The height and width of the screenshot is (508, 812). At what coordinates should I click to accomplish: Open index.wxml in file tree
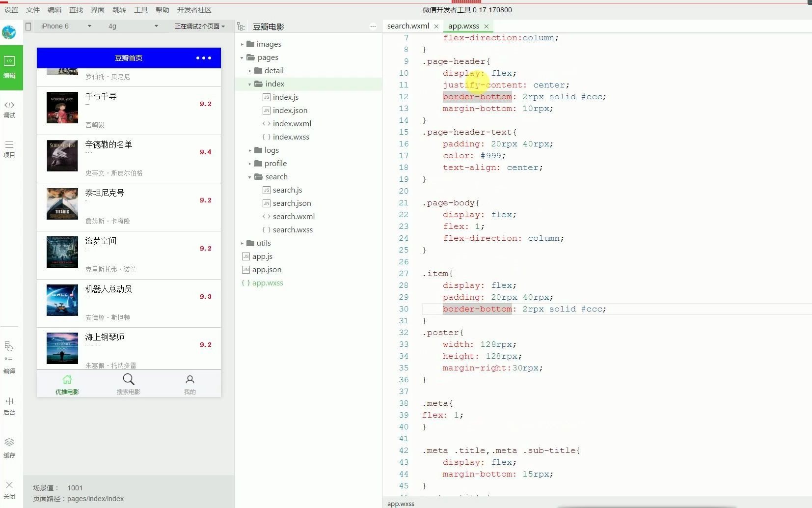click(292, 124)
